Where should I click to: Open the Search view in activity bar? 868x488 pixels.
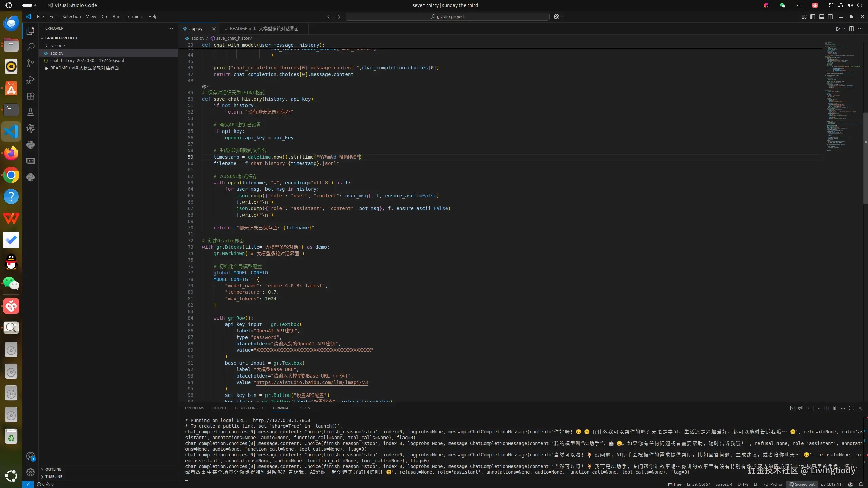[x=31, y=47]
